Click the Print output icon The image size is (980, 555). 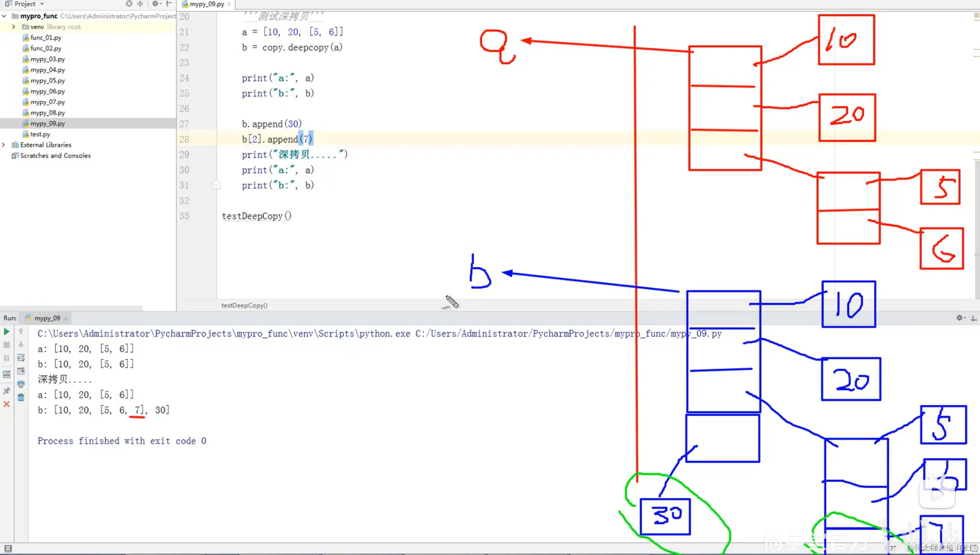coord(21,384)
